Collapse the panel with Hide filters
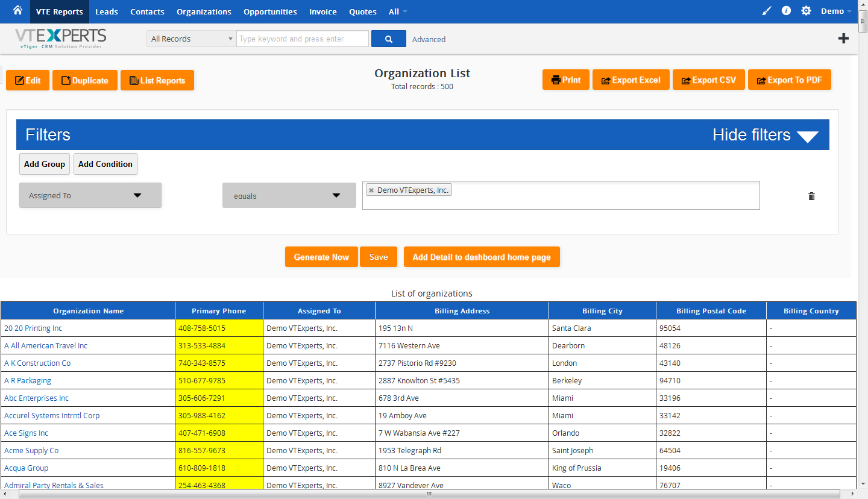Image resolution: width=868 pixels, height=499 pixels. (x=766, y=135)
